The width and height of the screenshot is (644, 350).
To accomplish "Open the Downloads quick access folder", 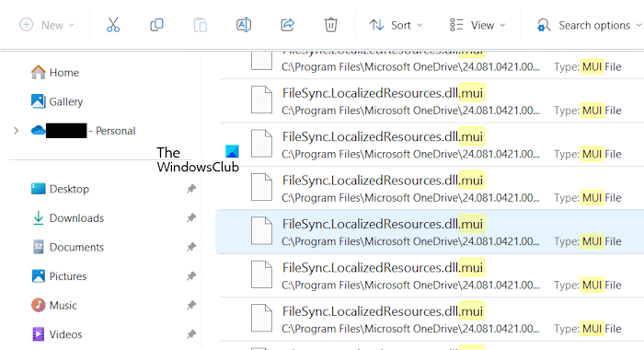I will point(76,218).
